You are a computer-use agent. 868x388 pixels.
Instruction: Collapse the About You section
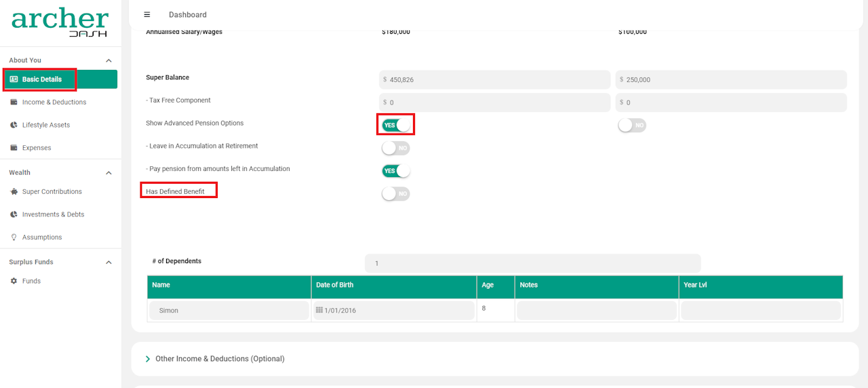tap(108, 60)
